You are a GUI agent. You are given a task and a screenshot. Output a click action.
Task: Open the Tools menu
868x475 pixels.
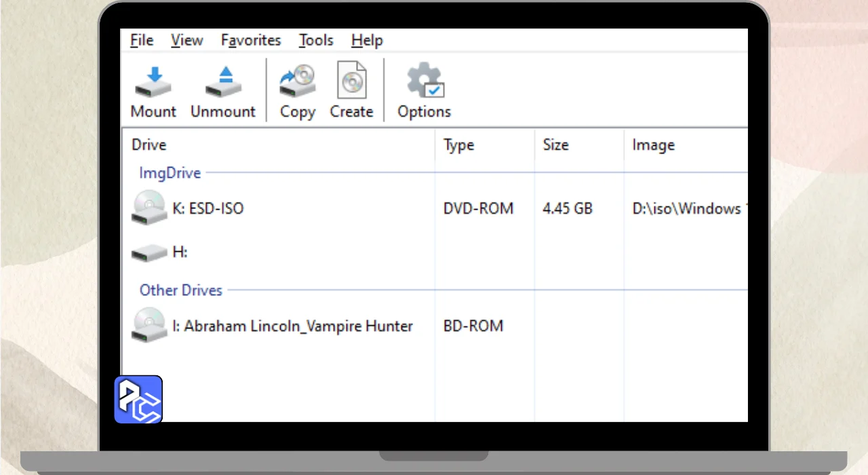click(316, 41)
